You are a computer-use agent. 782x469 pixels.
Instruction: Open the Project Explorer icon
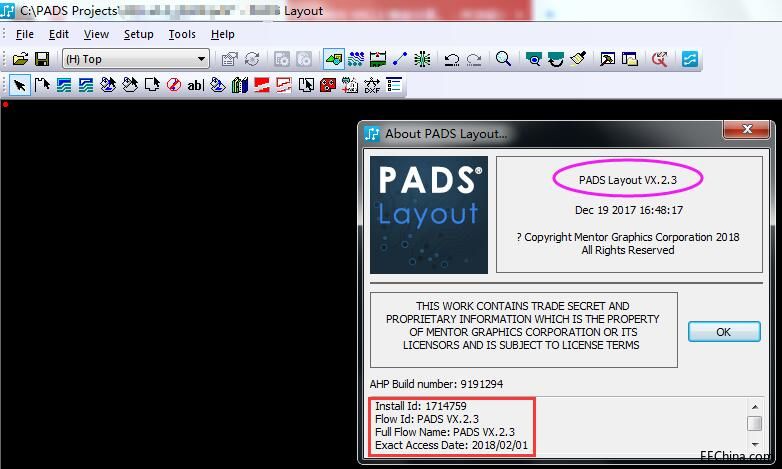[630, 59]
